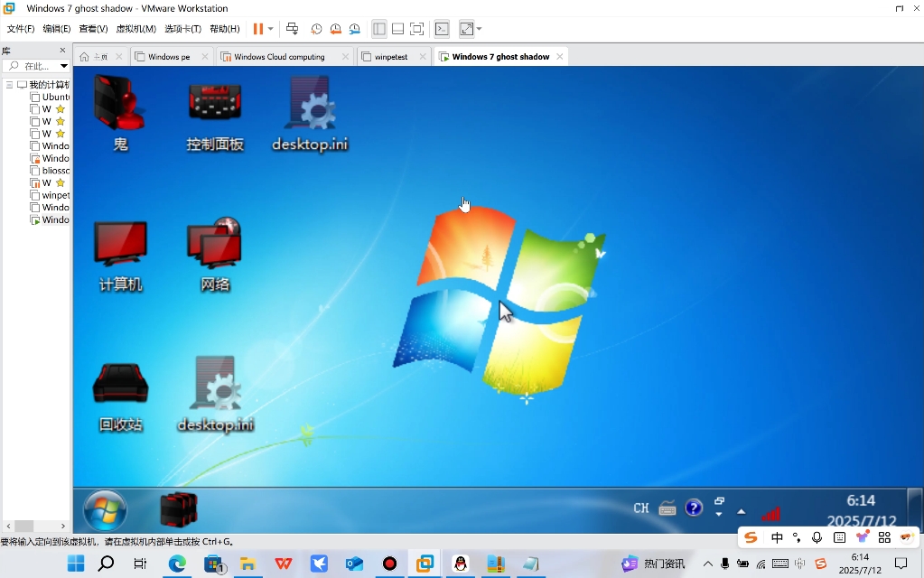Take a snapshot of this virtual machine
The width and height of the screenshot is (924, 578).
[316, 29]
